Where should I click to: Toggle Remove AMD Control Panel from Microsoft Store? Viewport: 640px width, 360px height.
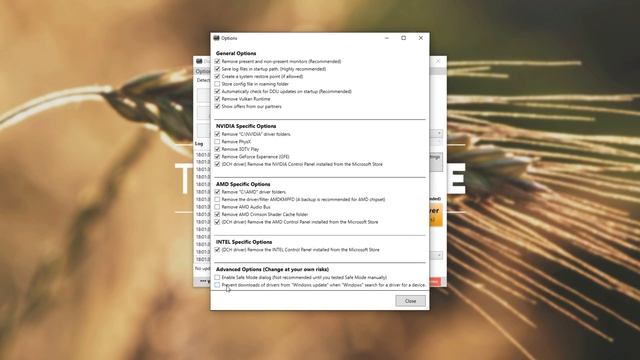217,222
